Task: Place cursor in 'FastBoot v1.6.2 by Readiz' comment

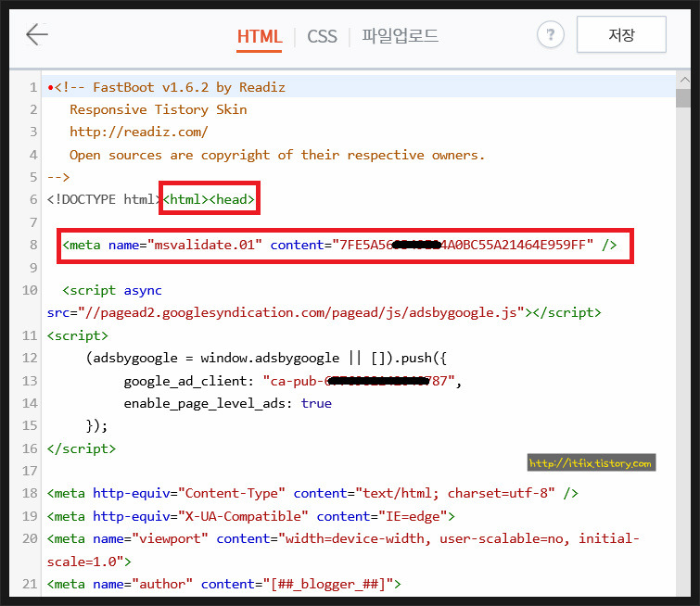Action: click(189, 87)
